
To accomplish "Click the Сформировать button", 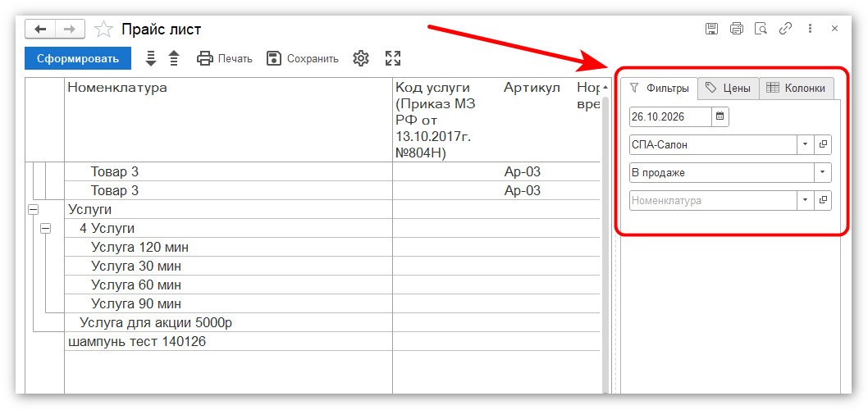I will coord(78,59).
